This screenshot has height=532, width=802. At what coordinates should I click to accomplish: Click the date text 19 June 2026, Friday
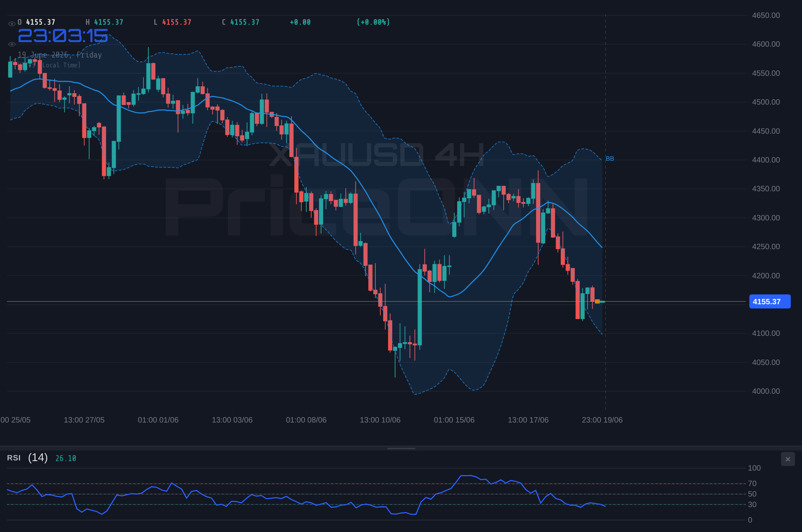point(60,55)
